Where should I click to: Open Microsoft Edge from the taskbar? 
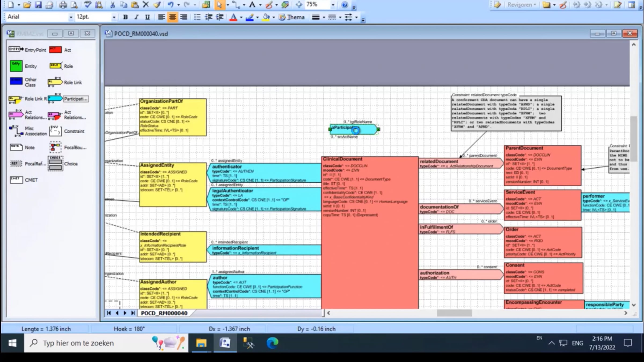pyautogui.click(x=272, y=343)
